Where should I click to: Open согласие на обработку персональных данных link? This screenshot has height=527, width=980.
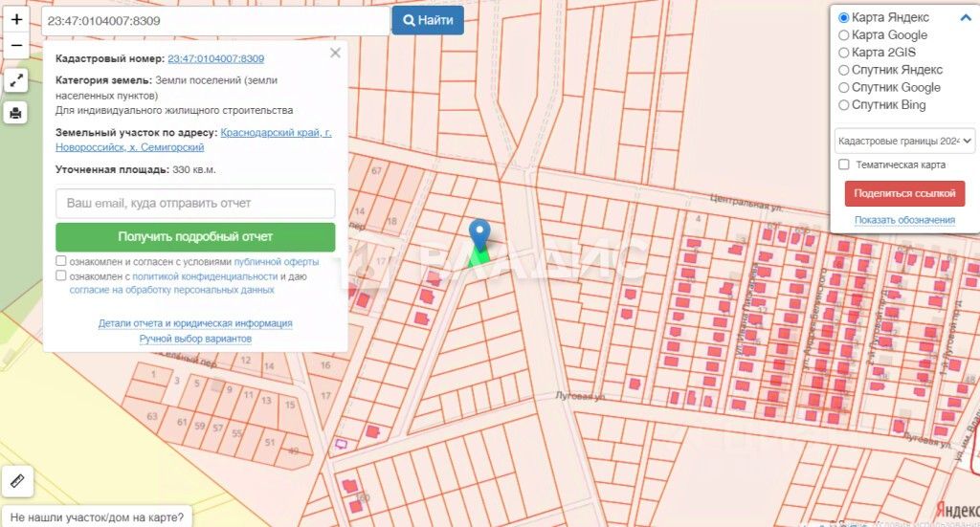pyautogui.click(x=171, y=290)
